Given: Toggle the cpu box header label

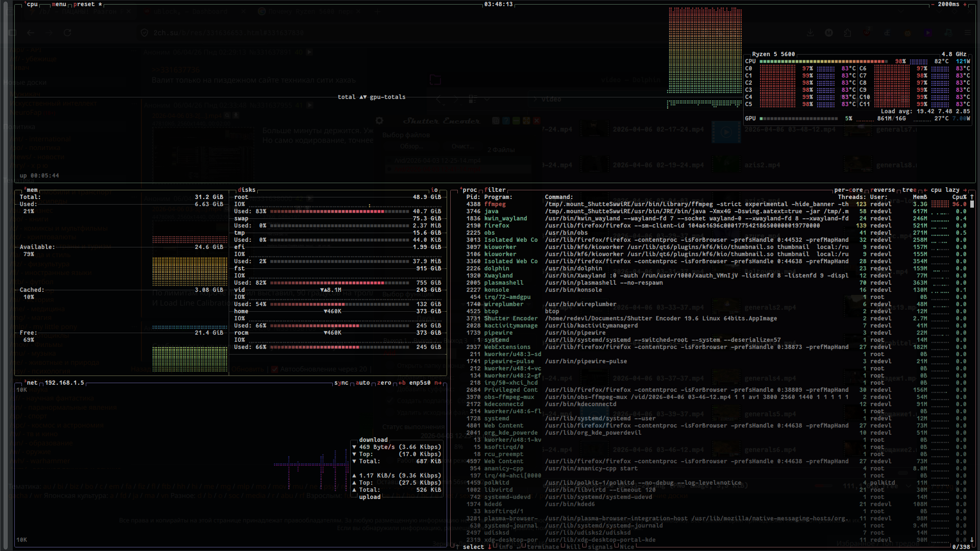Looking at the screenshot, I should click(x=32, y=4).
